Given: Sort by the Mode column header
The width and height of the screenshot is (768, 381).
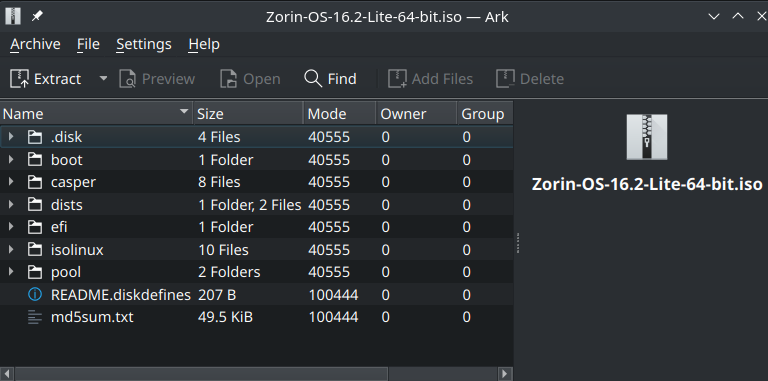Looking at the screenshot, I should pyautogui.click(x=339, y=114).
